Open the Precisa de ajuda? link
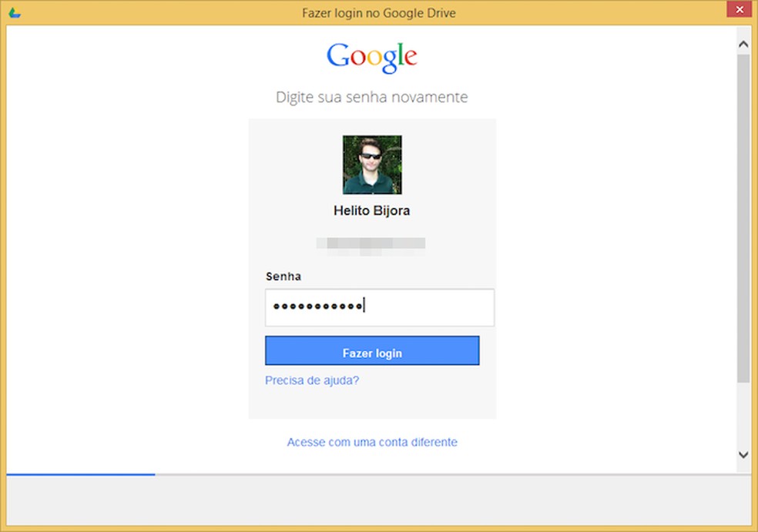Screen dimensions: 758x532 point(312,381)
